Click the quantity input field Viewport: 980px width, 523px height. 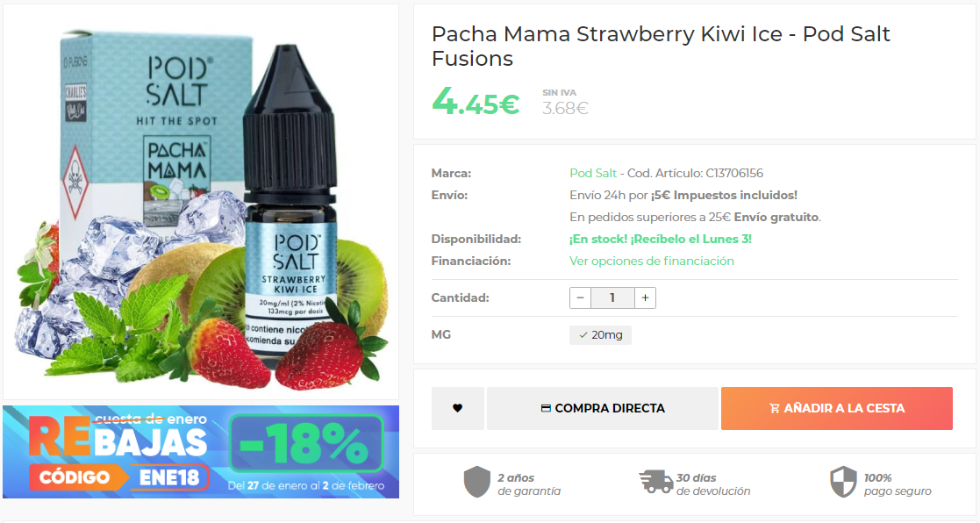[x=612, y=298]
